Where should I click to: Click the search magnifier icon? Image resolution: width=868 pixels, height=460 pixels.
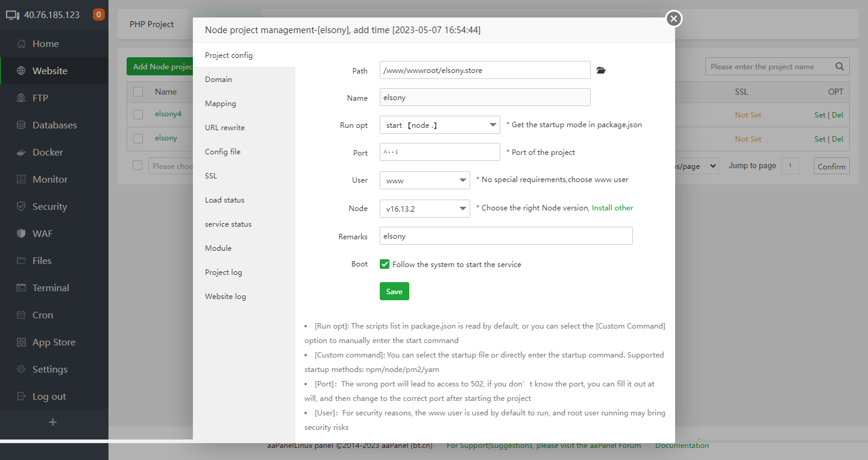pyautogui.click(x=840, y=67)
